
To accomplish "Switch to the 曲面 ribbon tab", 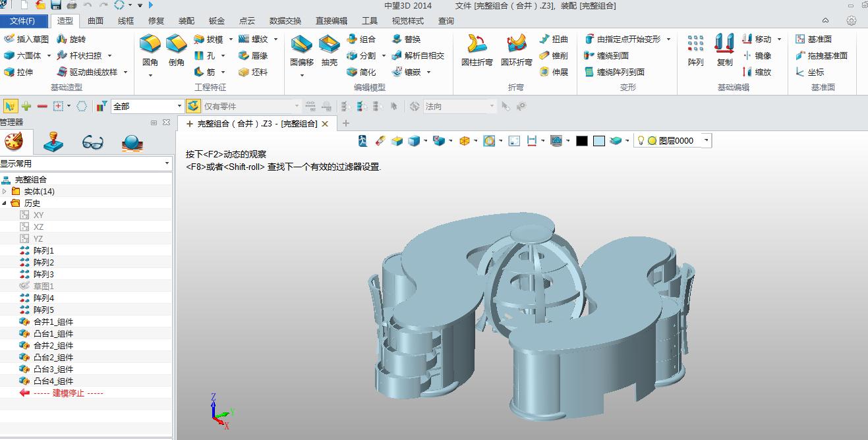I will point(95,21).
